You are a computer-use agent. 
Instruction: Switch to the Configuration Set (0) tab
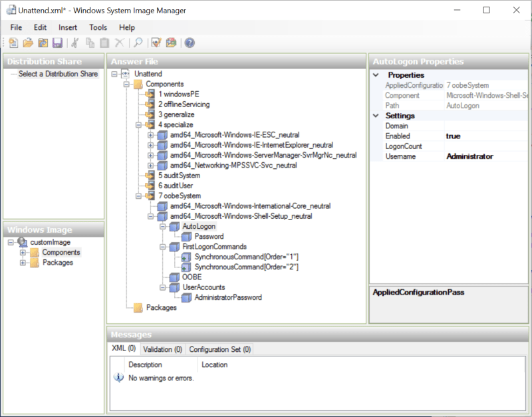(219, 349)
